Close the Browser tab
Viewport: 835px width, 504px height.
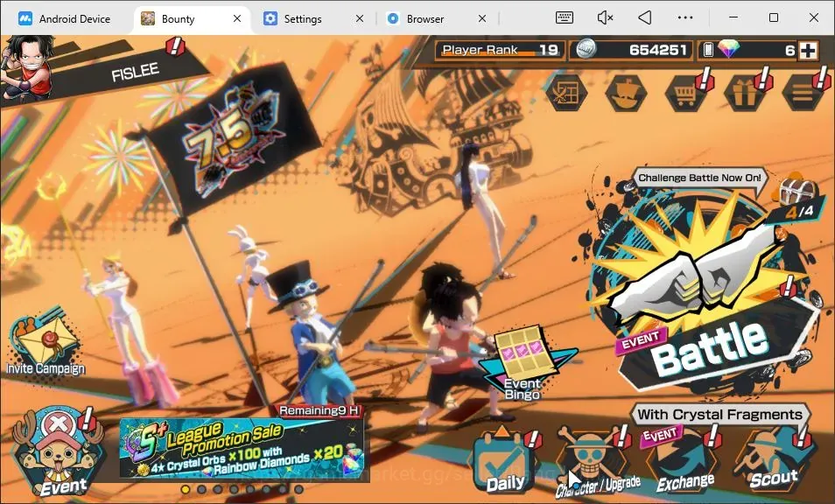482,18
